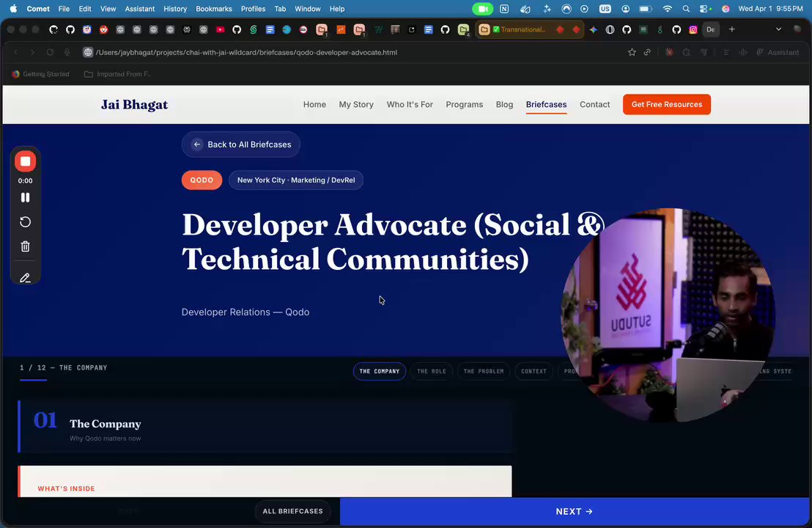
Task: Click the address bar URL field
Action: pyautogui.click(x=246, y=52)
